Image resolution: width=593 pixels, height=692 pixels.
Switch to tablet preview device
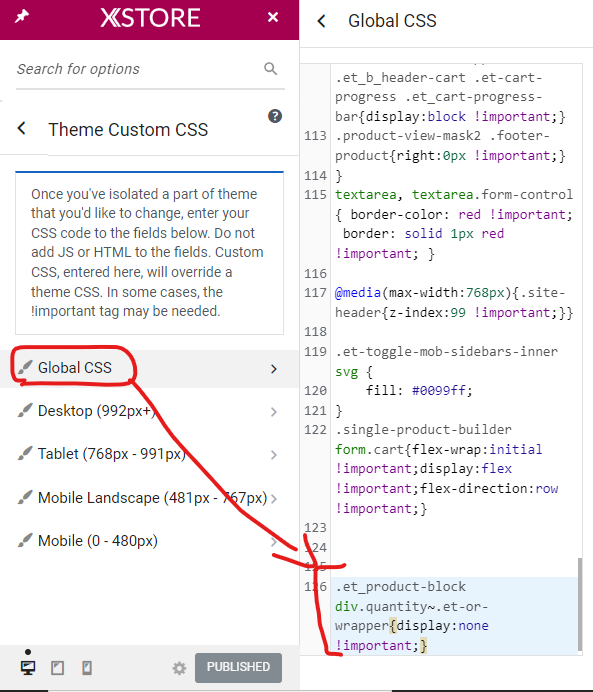(57, 668)
